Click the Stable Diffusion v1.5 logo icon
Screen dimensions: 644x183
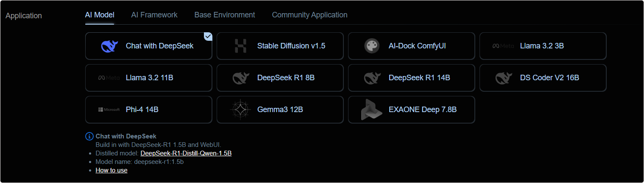[240, 46]
